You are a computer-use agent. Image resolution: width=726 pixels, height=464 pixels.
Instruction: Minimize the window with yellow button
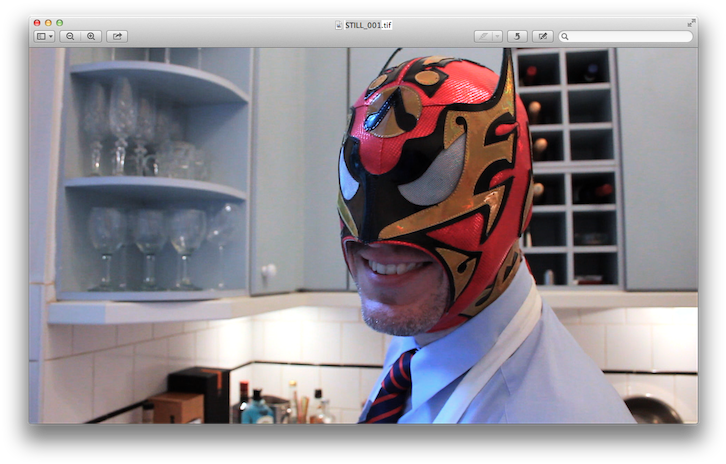click(x=48, y=22)
